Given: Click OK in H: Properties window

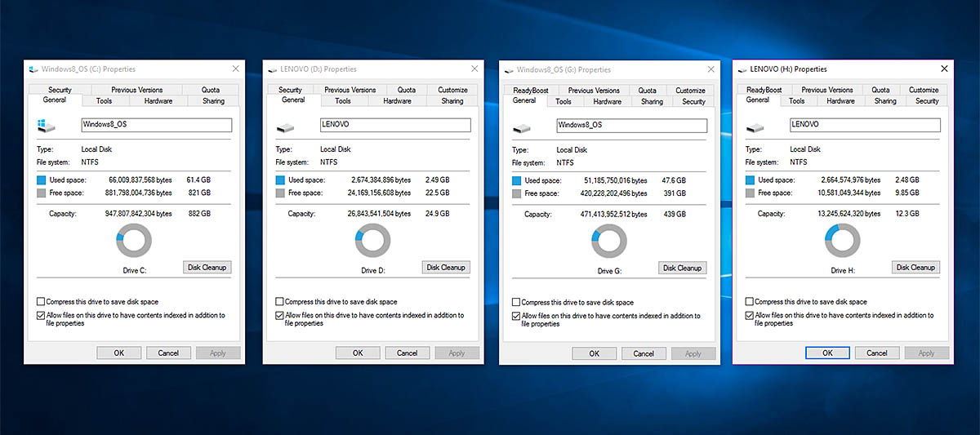Looking at the screenshot, I should pos(827,353).
